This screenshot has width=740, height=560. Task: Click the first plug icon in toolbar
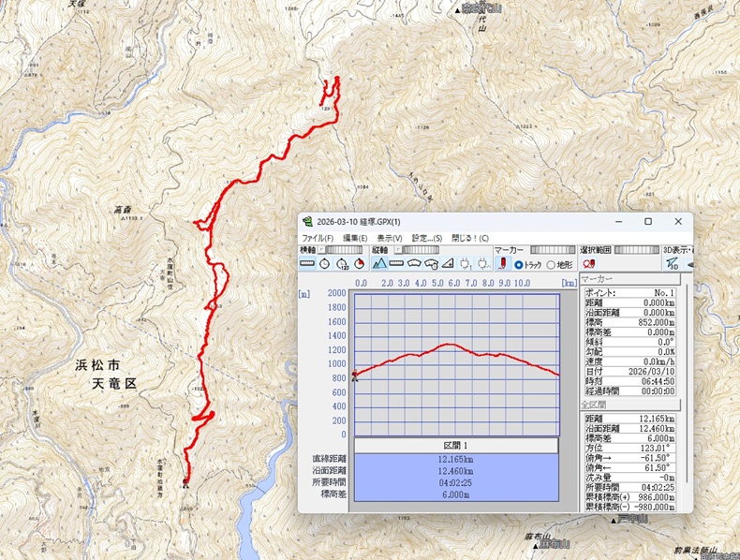tap(466, 264)
